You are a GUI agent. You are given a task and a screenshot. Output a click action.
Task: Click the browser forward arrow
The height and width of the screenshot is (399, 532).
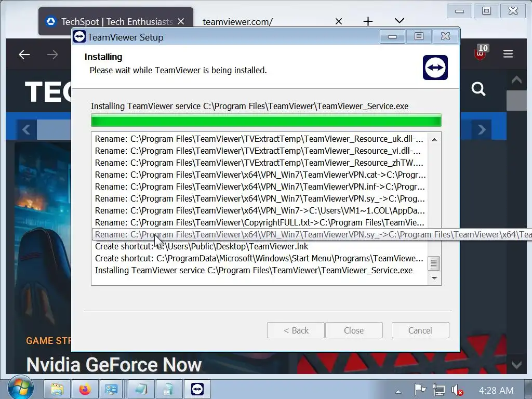point(52,54)
